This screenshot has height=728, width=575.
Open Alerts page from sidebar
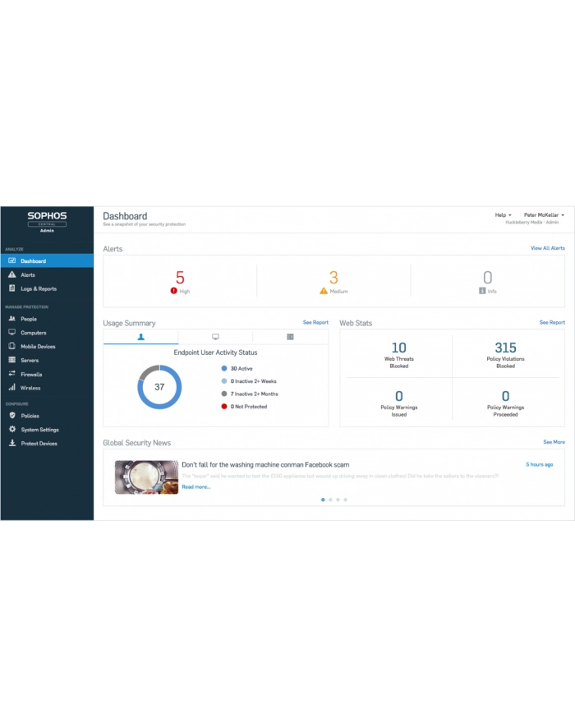(47, 275)
